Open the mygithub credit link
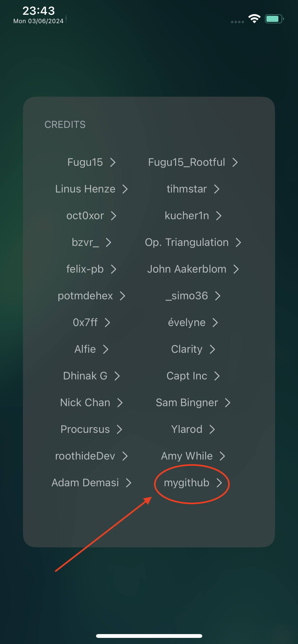The image size is (298, 644). tap(193, 483)
